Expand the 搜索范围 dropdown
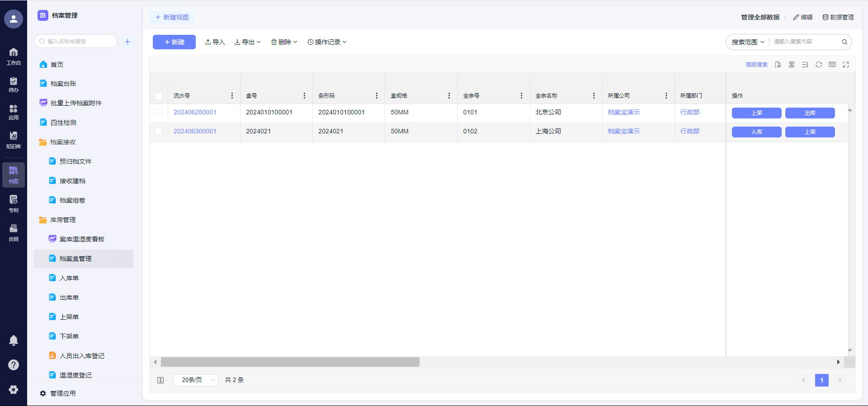 (748, 42)
